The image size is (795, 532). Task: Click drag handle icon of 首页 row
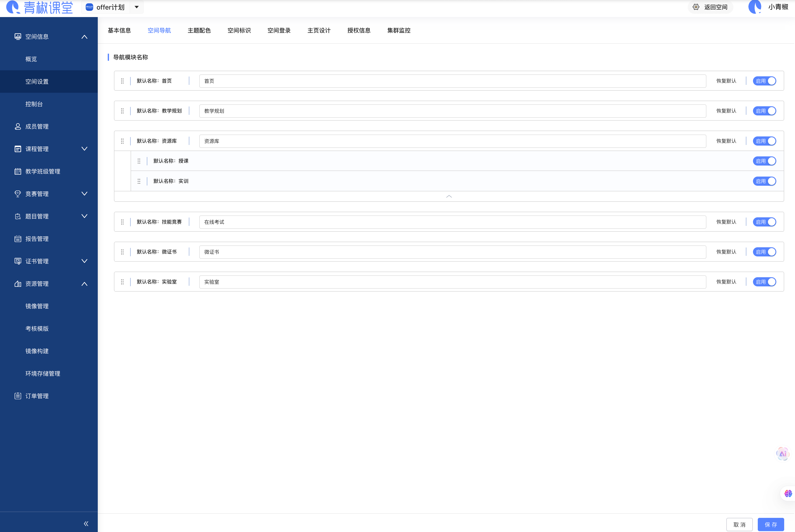(122, 81)
